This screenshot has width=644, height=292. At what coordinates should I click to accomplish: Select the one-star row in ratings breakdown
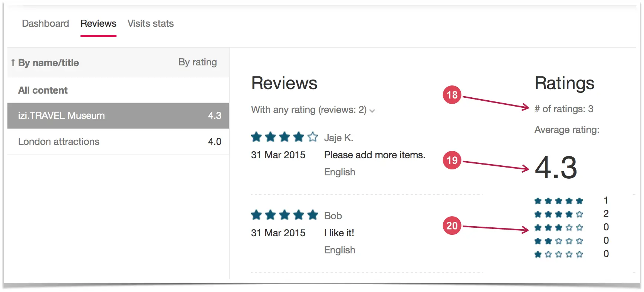(572, 254)
